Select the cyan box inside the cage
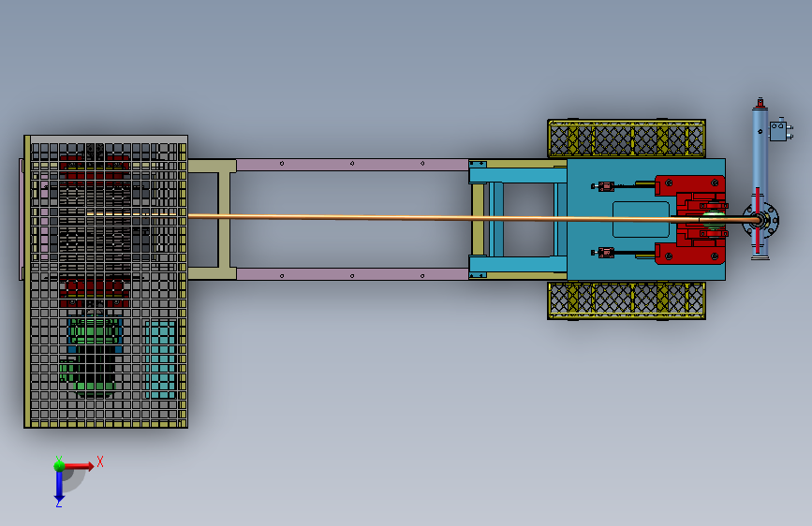Viewport: 812px width, 526px height. [x=160, y=359]
